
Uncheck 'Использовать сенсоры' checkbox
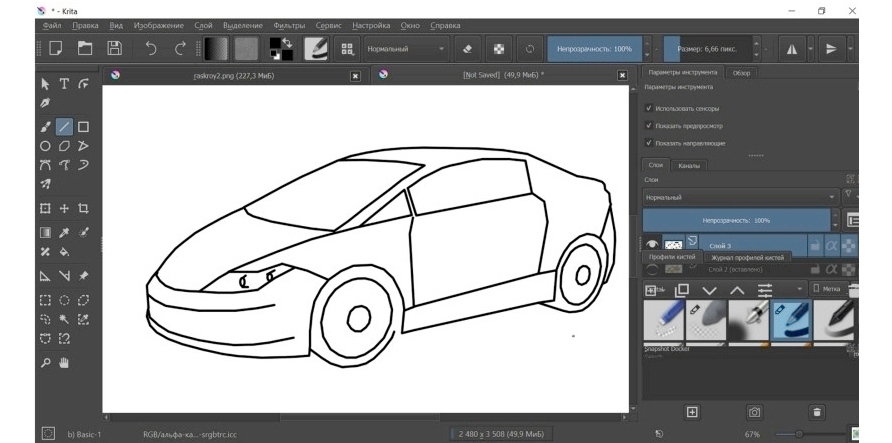click(649, 108)
